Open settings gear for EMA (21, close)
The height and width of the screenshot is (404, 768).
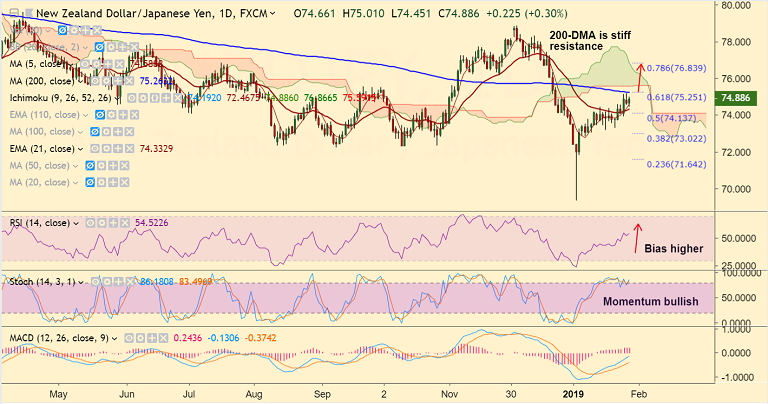[106, 148]
